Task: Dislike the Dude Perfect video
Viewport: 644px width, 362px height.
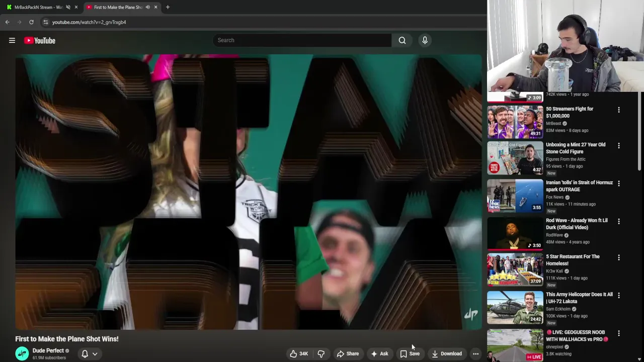Action: (x=321, y=353)
